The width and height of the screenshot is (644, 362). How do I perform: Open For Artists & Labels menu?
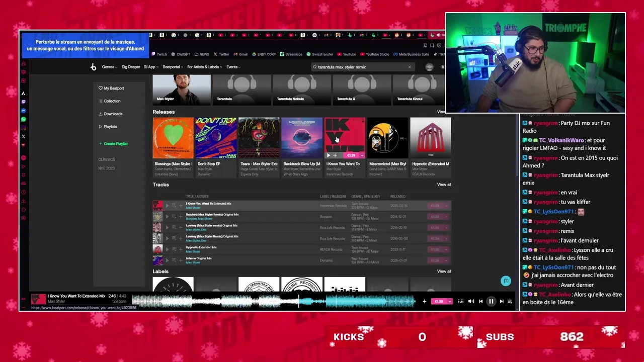(204, 67)
